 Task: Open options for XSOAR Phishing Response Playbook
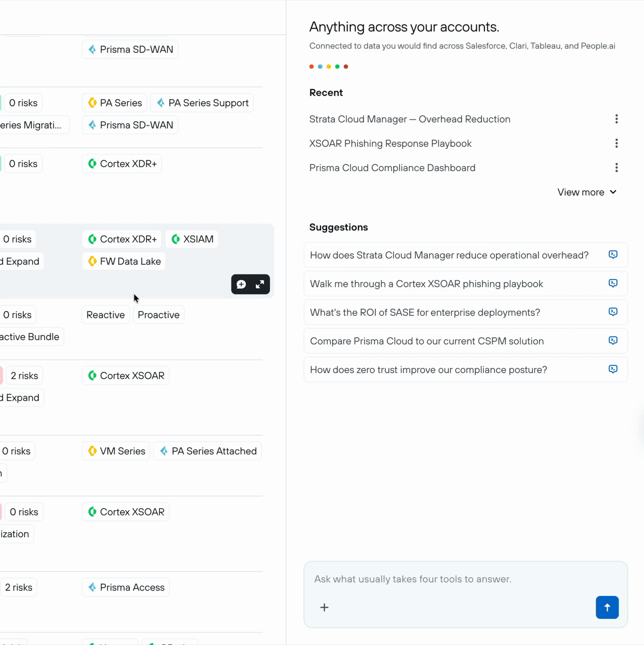[x=616, y=144]
